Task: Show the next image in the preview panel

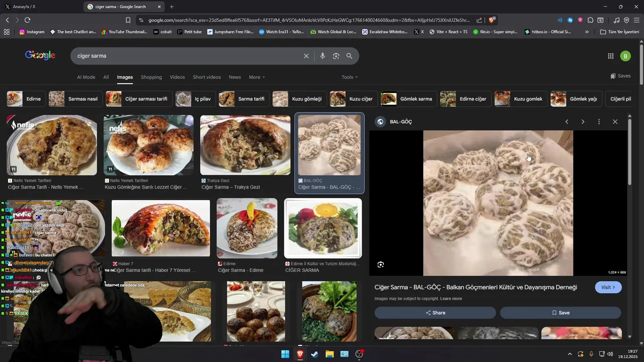Action: click(x=583, y=122)
